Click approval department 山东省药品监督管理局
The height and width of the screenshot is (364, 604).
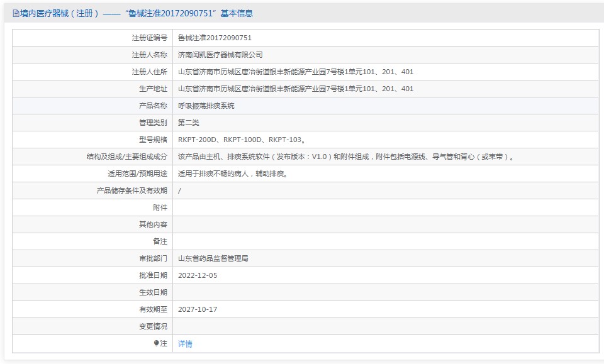[213, 258]
